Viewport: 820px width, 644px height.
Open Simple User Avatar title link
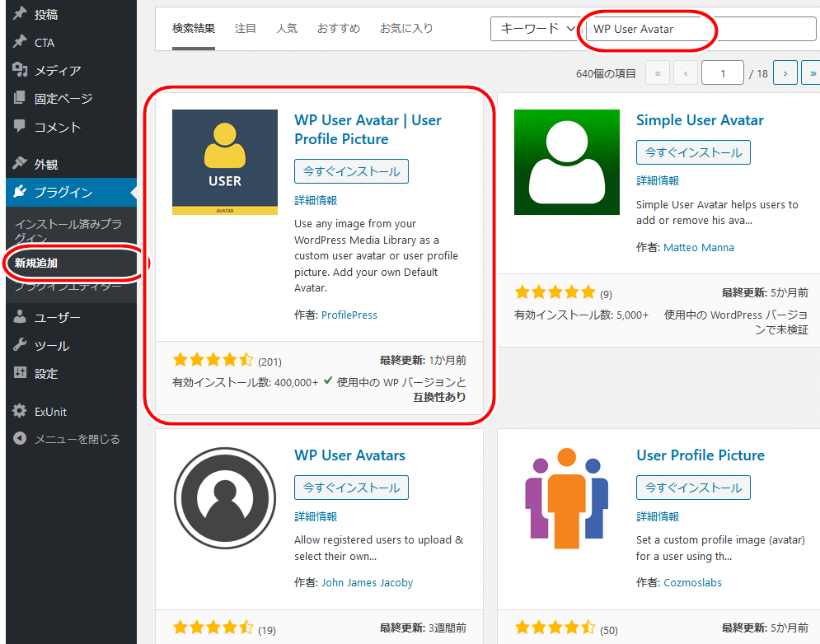[x=700, y=120]
